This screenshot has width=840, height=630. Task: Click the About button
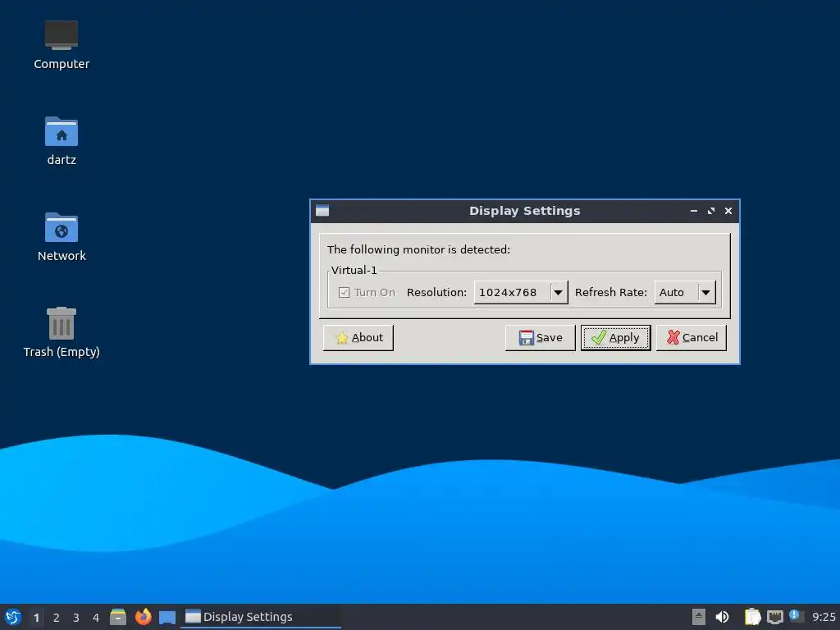[x=358, y=337]
